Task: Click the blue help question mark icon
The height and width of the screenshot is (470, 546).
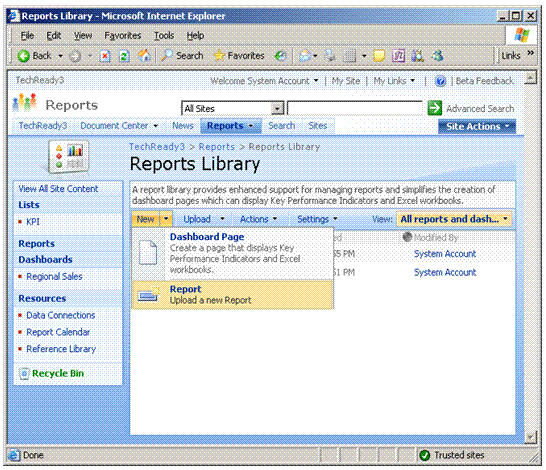Action: [440, 81]
